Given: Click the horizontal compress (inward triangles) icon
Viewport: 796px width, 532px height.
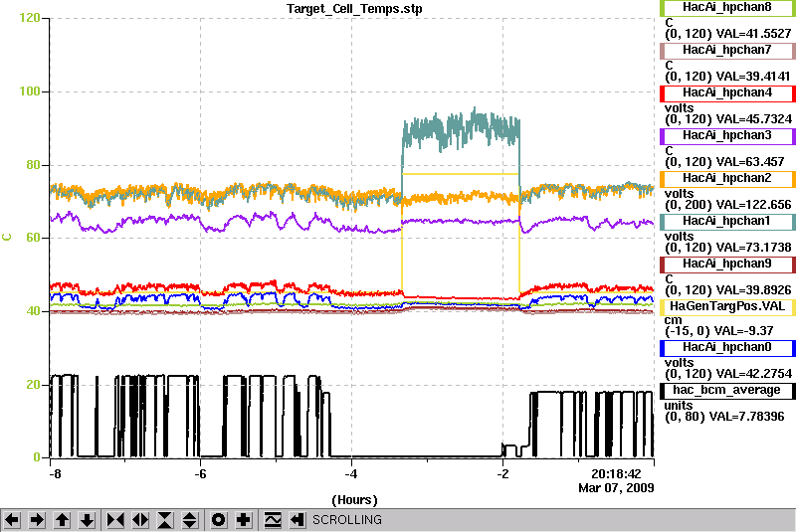Looking at the screenshot, I should tap(115, 520).
